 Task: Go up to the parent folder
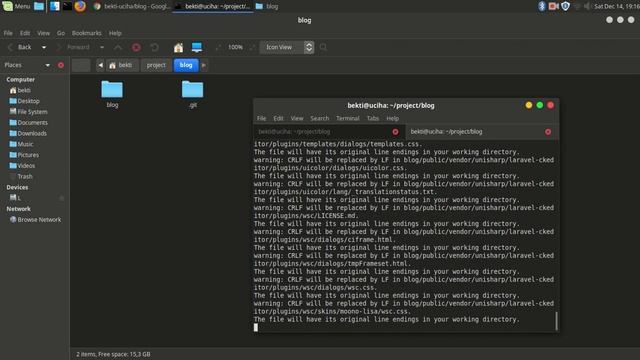click(x=118, y=47)
